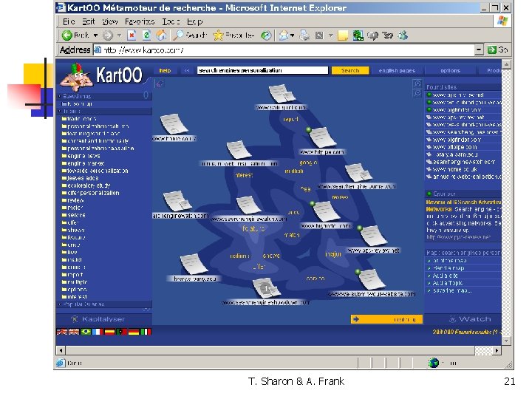Click the Kapitalyser button

pyautogui.click(x=98, y=319)
